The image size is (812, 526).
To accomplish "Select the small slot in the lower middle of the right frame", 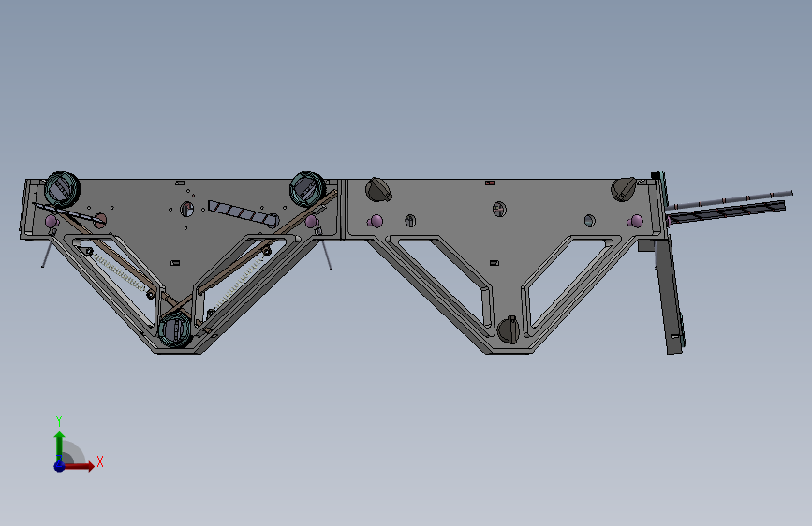I will tap(494, 263).
